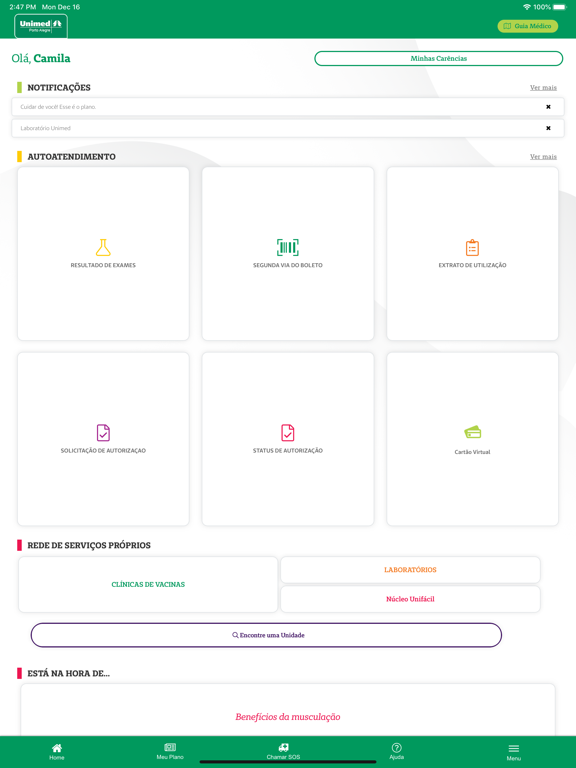Click the 'Segunda Via do Boleto' label
This screenshot has width=576, height=768.
point(288,265)
